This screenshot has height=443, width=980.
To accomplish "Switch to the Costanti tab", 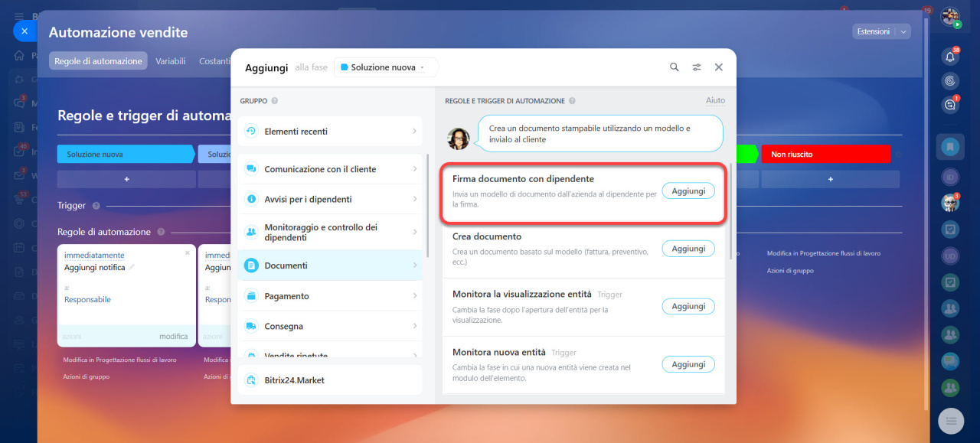I will coord(215,61).
